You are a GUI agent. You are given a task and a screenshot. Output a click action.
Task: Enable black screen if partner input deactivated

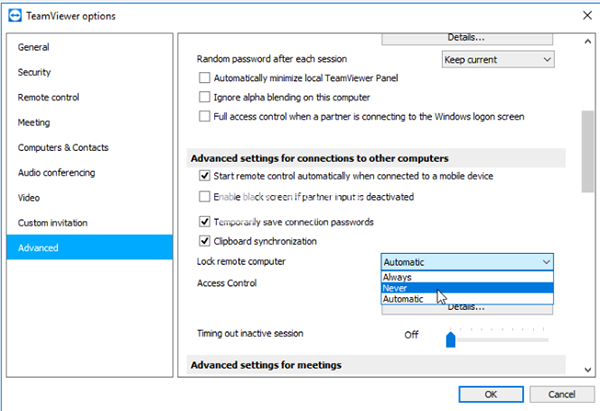[204, 197]
